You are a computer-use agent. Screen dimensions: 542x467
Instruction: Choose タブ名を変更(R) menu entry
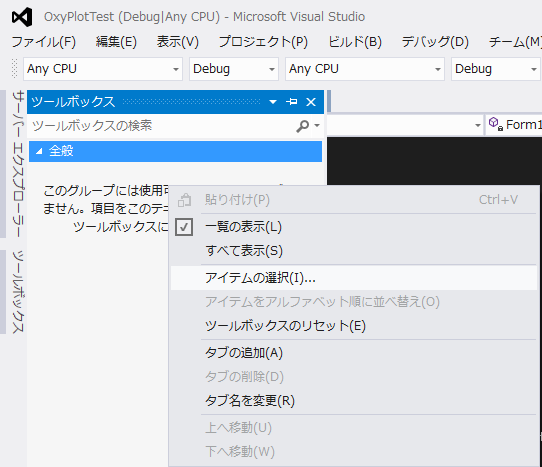point(353,401)
